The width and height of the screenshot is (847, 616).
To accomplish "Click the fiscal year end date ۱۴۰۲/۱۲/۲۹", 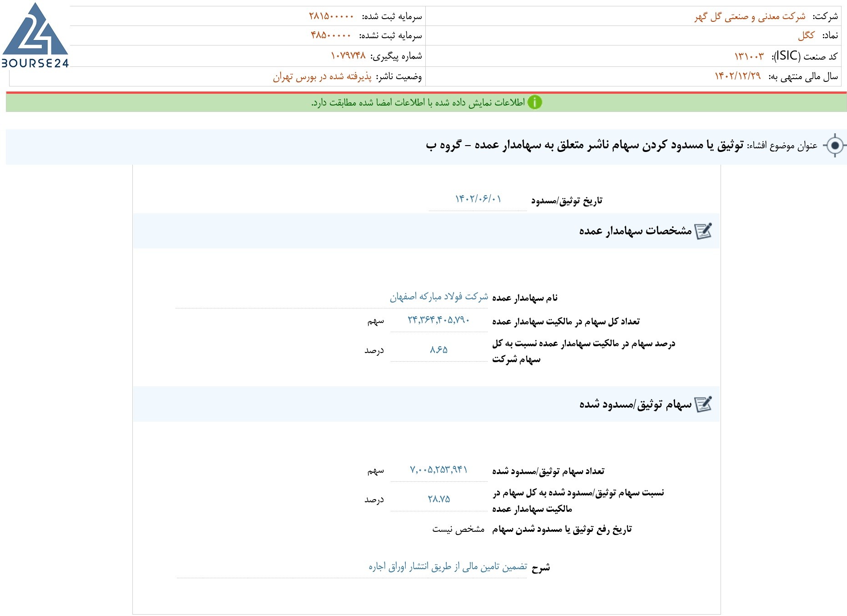I will click(x=737, y=76).
